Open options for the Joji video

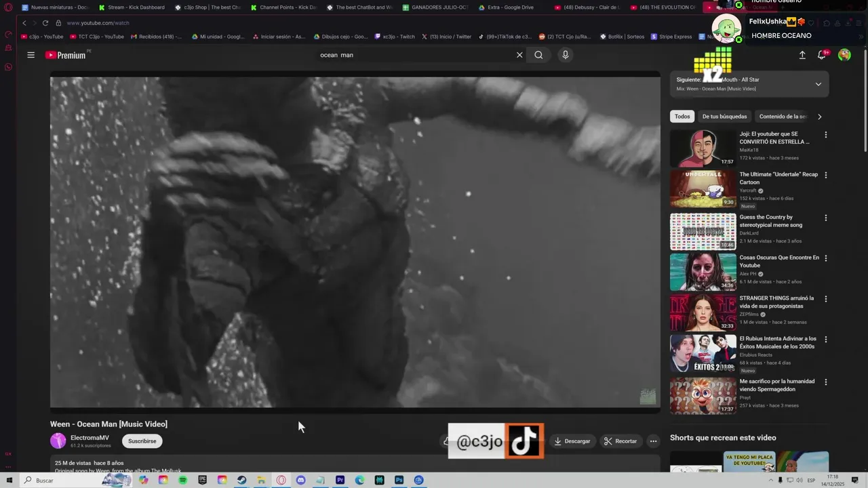(825, 135)
